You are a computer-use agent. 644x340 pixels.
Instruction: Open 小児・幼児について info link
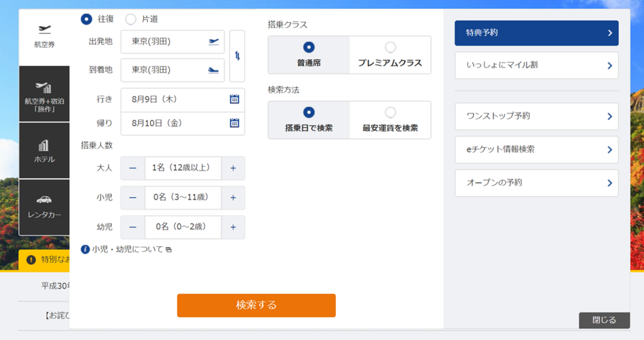pyautogui.click(x=128, y=249)
